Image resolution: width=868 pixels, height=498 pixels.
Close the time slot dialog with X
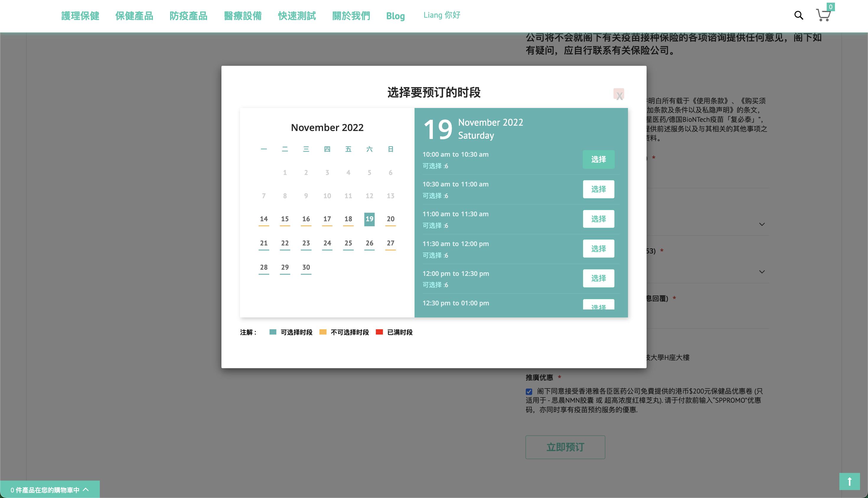coord(619,94)
